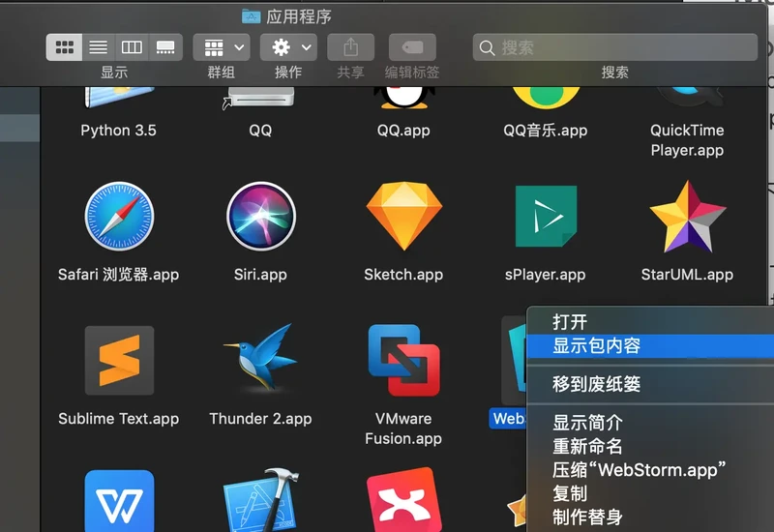Switch to column view in toolbar
Screen dimensions: 774x532
click(133, 47)
